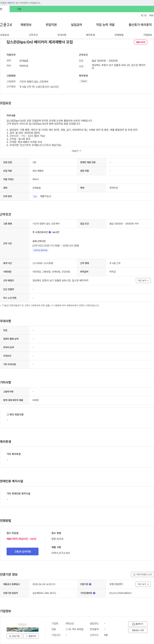Open the 채용정보 main menu

click(26, 25)
